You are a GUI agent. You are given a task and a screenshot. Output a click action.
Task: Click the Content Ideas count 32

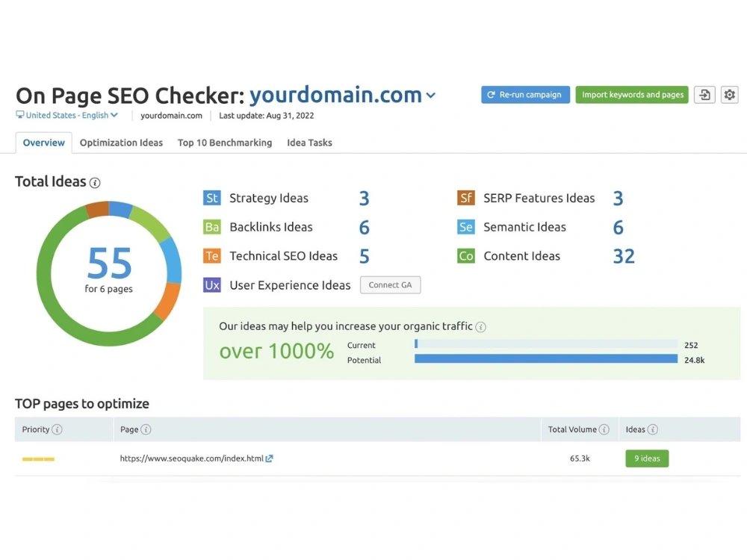624,257
